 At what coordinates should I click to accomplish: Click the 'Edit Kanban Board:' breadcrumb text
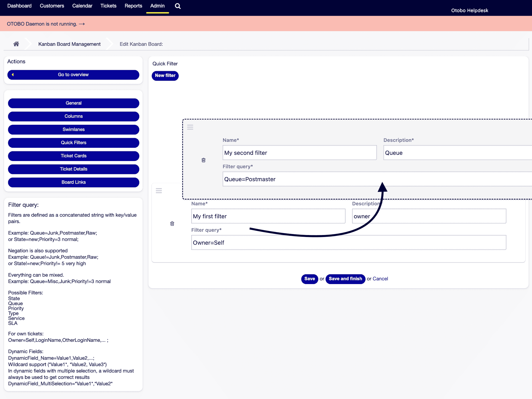tap(141, 44)
